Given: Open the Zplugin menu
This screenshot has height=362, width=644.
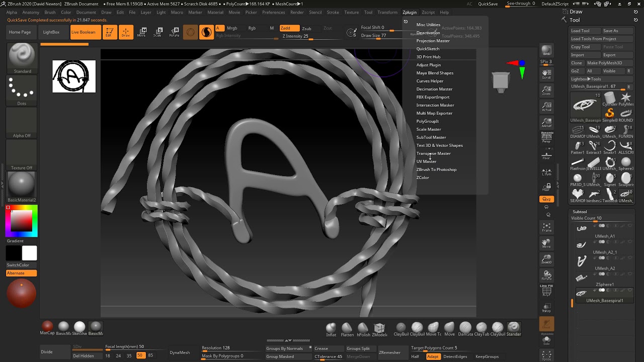Looking at the screenshot, I should 410,12.
